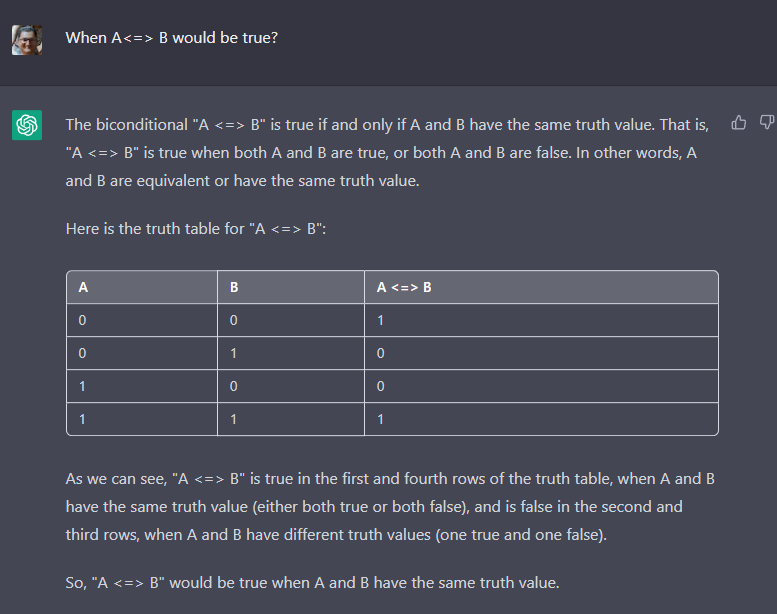This screenshot has height=614, width=777.
Task: Click the user profile avatar photo
Action: pos(27,40)
